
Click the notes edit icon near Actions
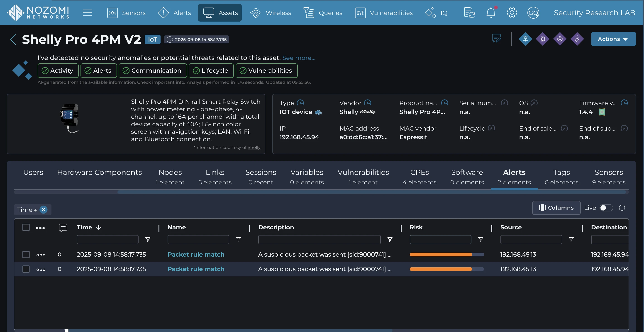coord(496,39)
